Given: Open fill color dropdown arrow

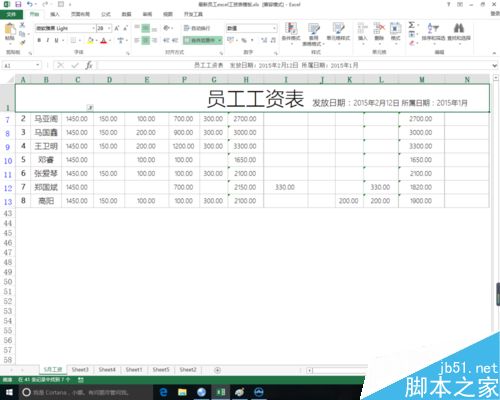Looking at the screenshot, I should pyautogui.click(x=96, y=40).
